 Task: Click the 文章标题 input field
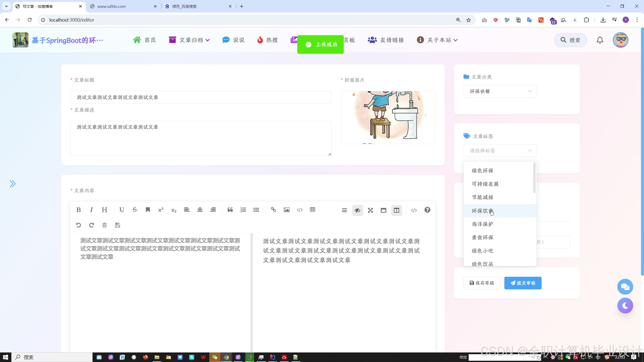tap(201, 97)
